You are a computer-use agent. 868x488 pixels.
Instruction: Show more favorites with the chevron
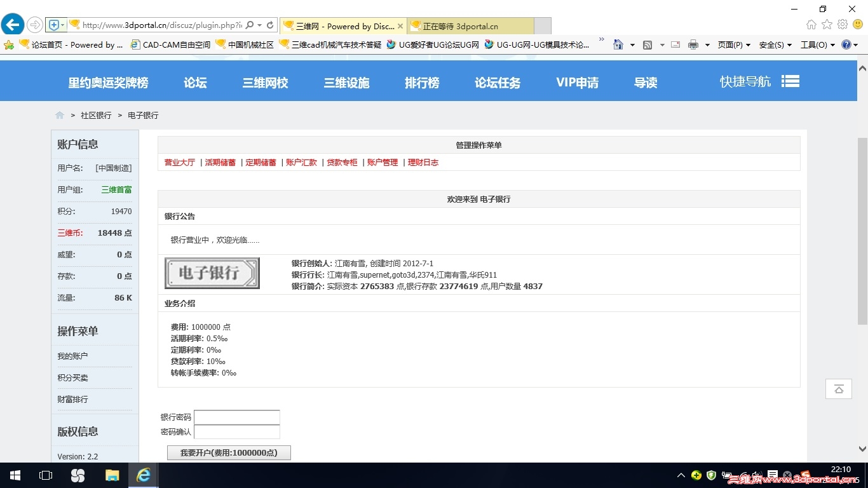pos(601,40)
